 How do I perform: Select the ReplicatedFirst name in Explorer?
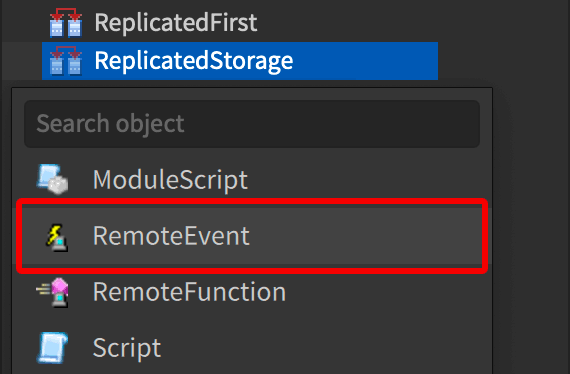tap(176, 23)
